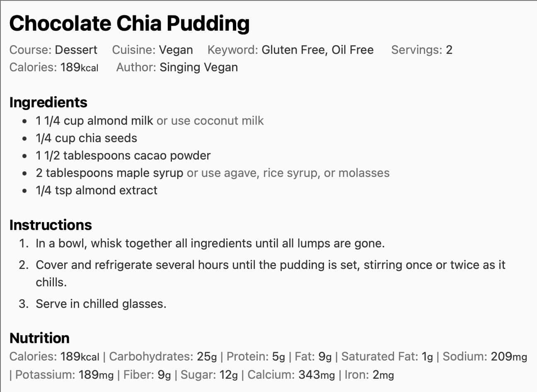Click the whisk together instruction step
This screenshot has width=537, height=392.
[210, 243]
